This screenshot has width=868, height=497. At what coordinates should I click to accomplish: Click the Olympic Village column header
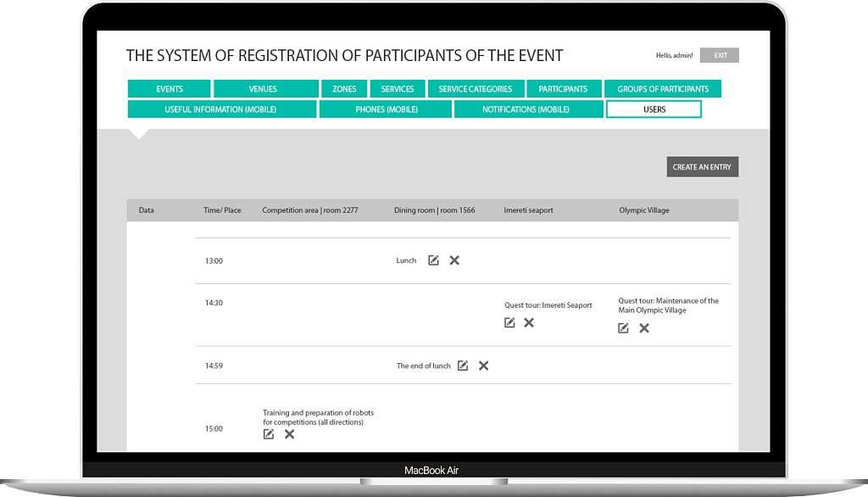click(x=644, y=210)
